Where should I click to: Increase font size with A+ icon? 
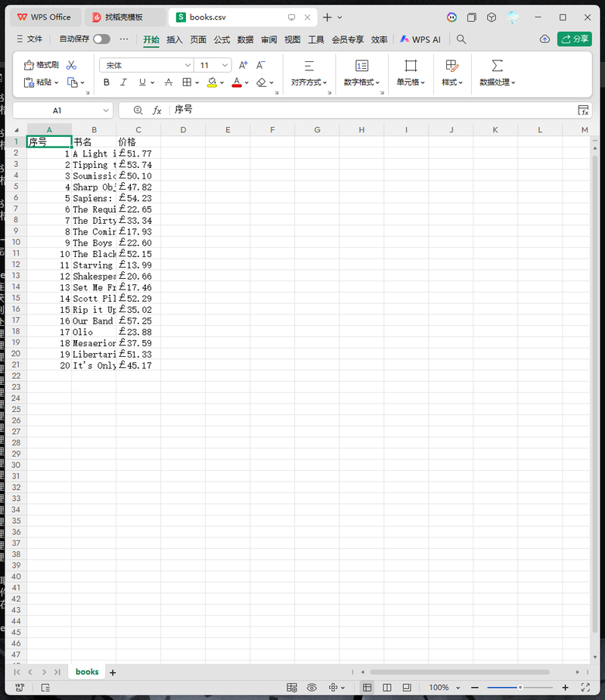243,65
